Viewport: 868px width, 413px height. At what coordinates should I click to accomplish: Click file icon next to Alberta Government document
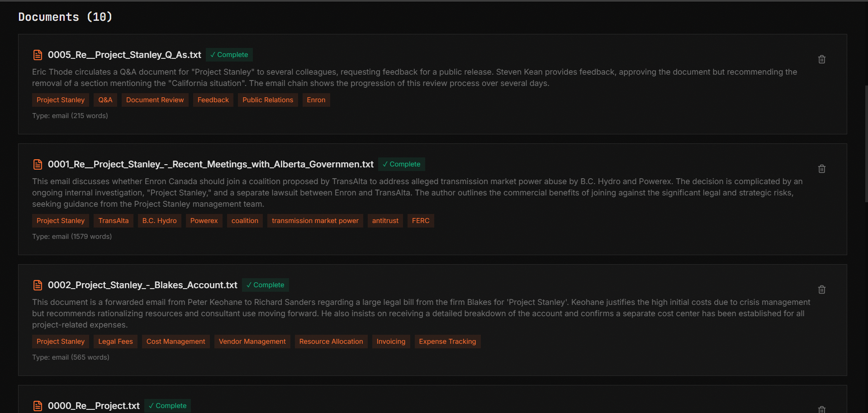tap(38, 164)
